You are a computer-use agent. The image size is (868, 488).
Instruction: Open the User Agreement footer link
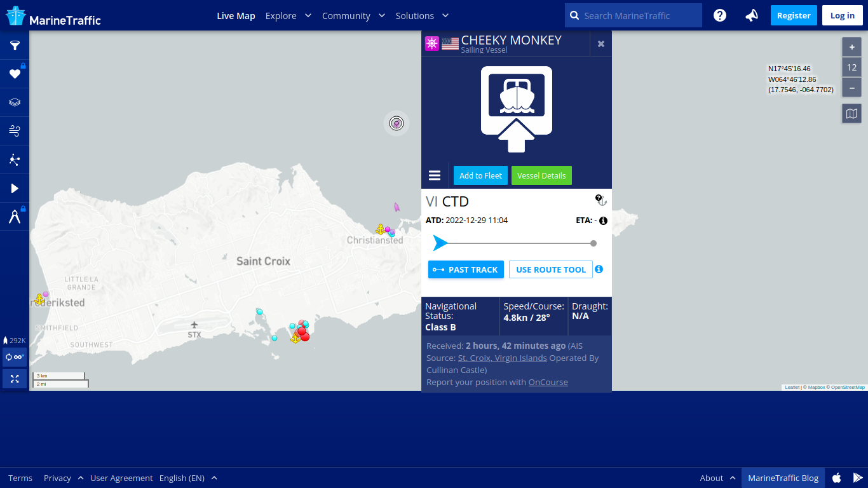click(121, 478)
